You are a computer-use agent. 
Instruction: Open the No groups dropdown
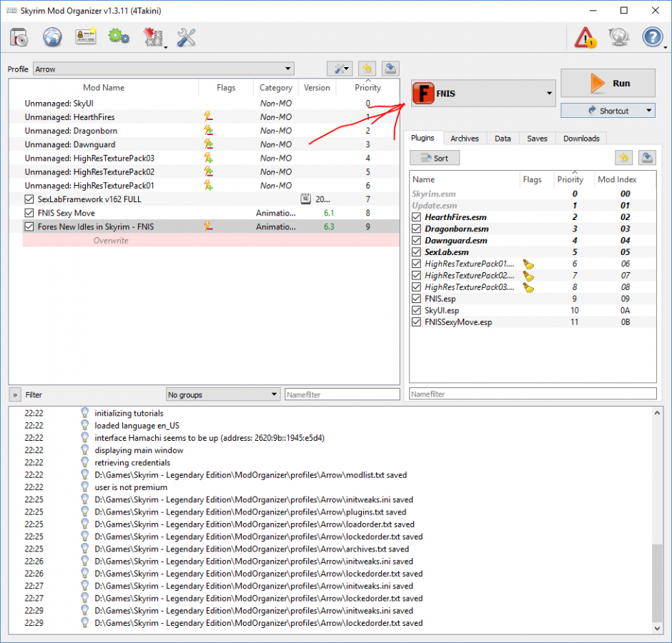coord(222,394)
